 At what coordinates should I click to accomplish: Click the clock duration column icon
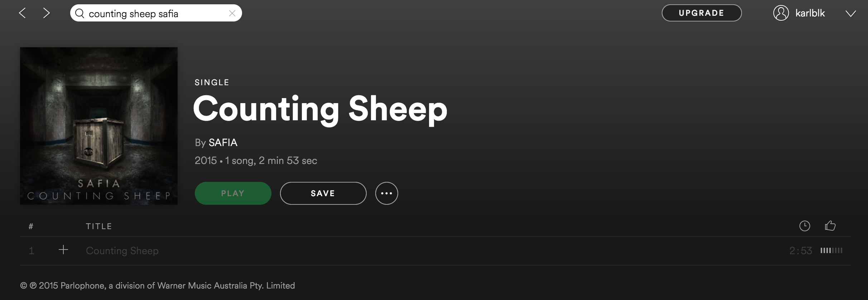[x=805, y=226]
